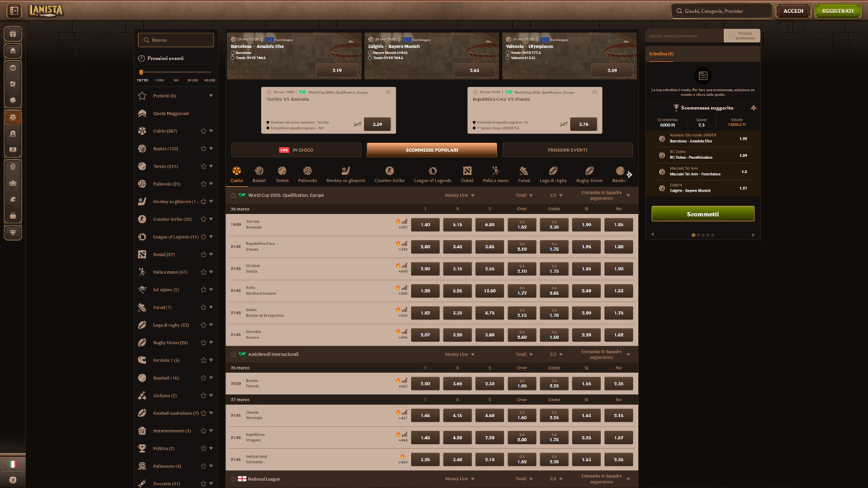Toggle the sidebar menu icon beside Lanista logo
The width and height of the screenshot is (868, 488).
[14, 11]
